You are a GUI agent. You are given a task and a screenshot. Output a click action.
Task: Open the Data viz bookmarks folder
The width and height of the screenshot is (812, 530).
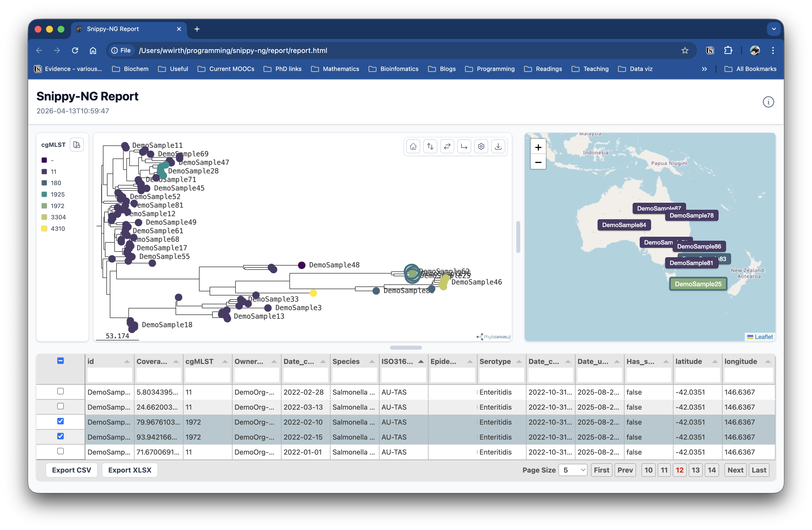pyautogui.click(x=635, y=69)
